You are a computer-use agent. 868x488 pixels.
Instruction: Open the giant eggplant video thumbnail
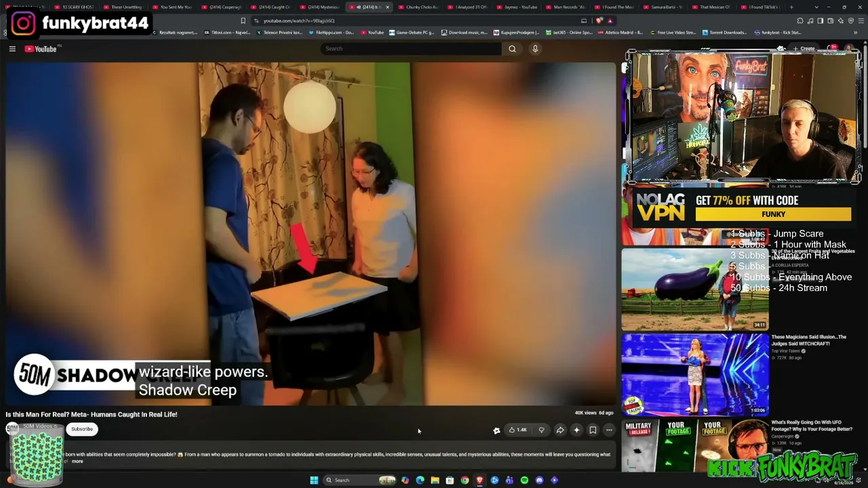pyautogui.click(x=695, y=289)
